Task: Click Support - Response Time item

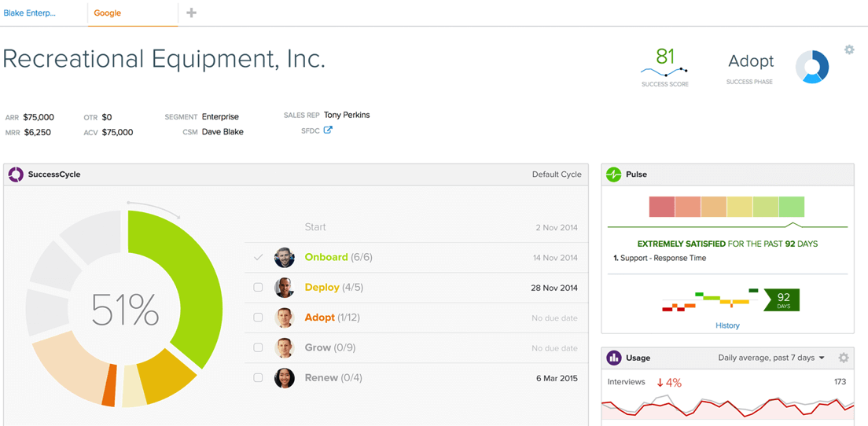Action: coord(663,258)
